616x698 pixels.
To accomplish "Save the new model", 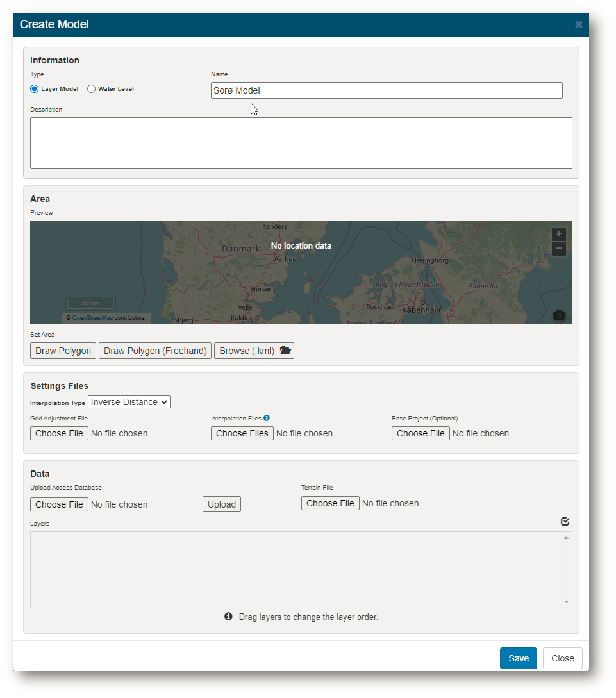I will click(x=519, y=658).
